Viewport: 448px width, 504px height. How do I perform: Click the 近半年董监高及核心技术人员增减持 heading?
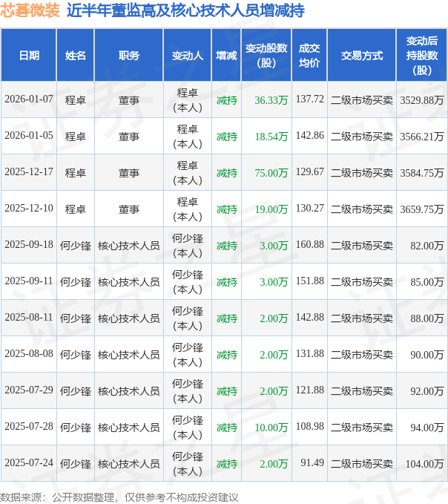pos(185,10)
